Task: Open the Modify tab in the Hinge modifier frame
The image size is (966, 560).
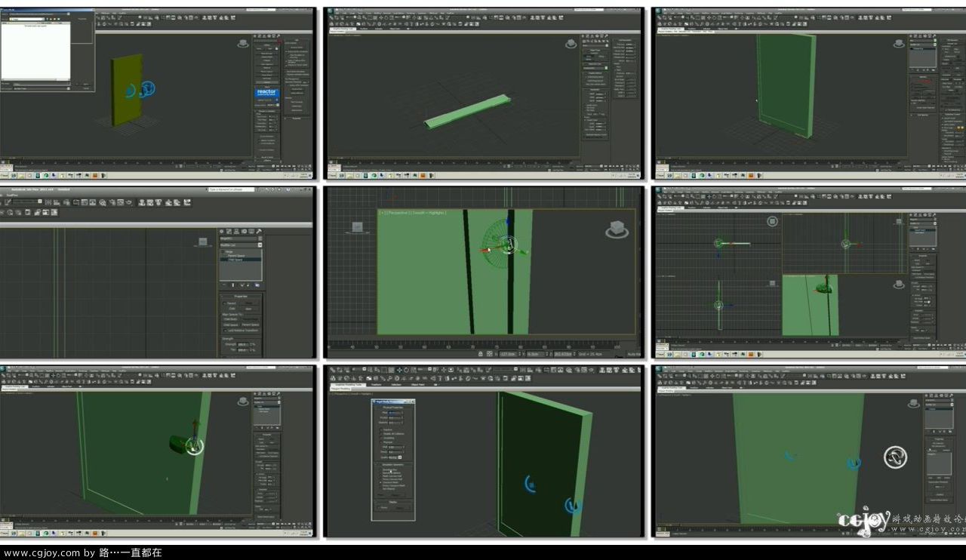Action: 229,232
